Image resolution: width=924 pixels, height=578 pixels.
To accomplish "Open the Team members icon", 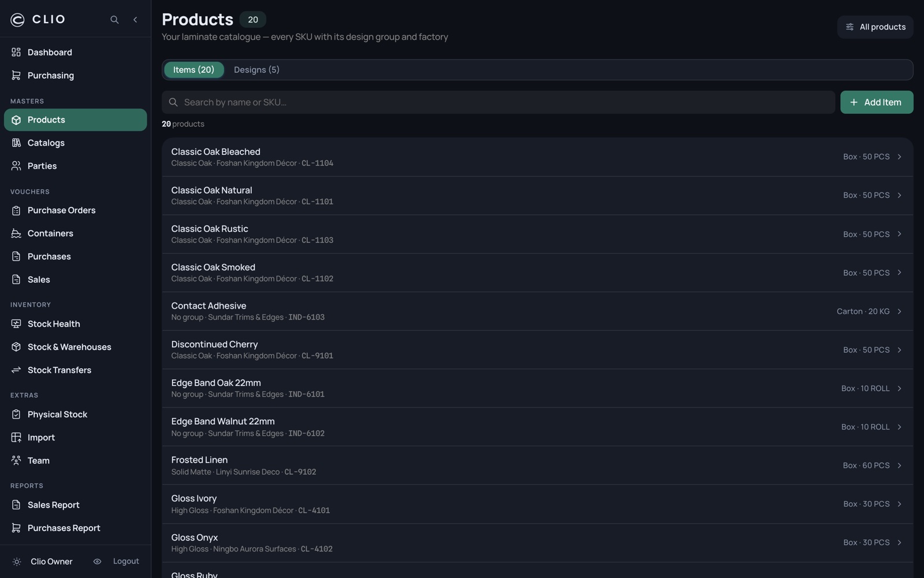I will click(x=16, y=461).
